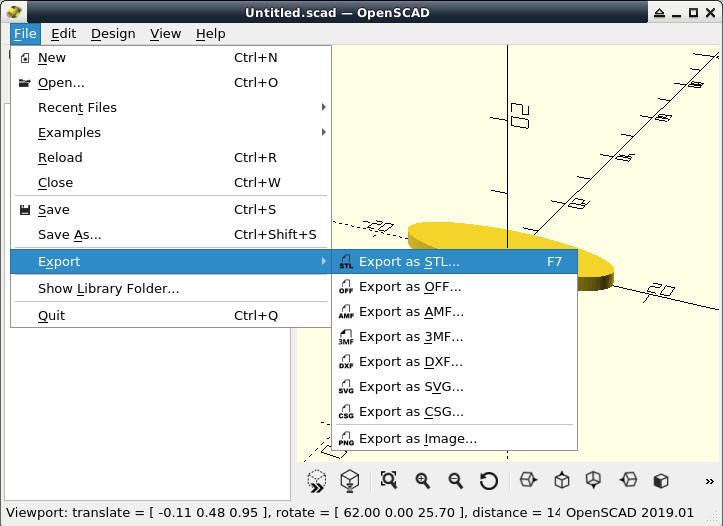Click the Zoom Out magnifier icon
The height and width of the screenshot is (526, 723).
click(x=456, y=480)
